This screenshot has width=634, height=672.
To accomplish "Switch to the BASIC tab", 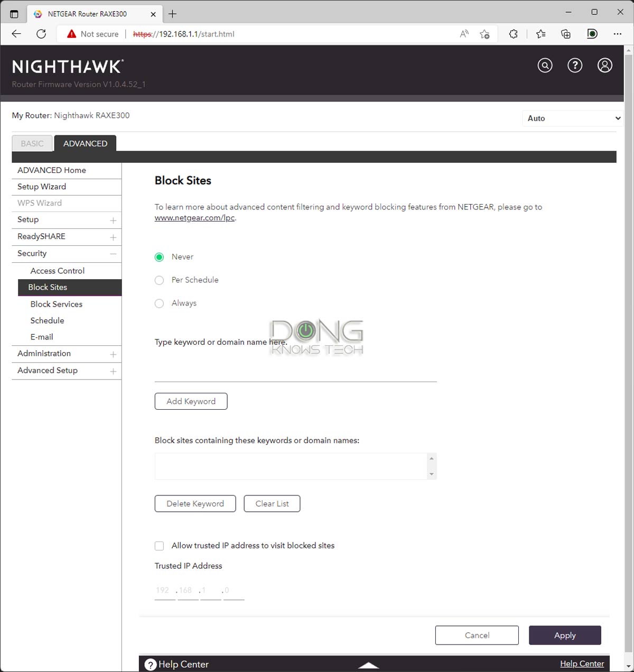I will (x=32, y=143).
